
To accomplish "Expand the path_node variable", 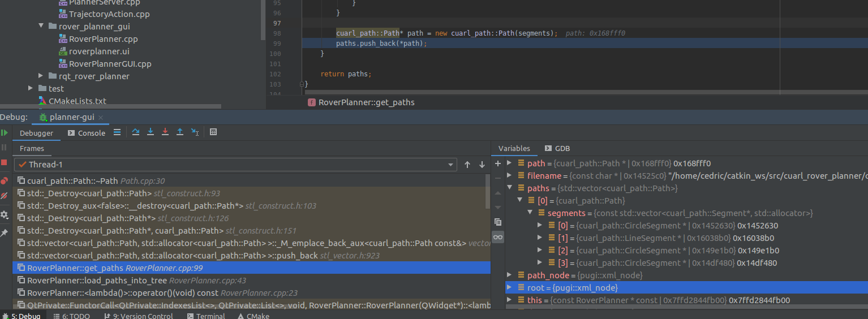I will coord(509,275).
